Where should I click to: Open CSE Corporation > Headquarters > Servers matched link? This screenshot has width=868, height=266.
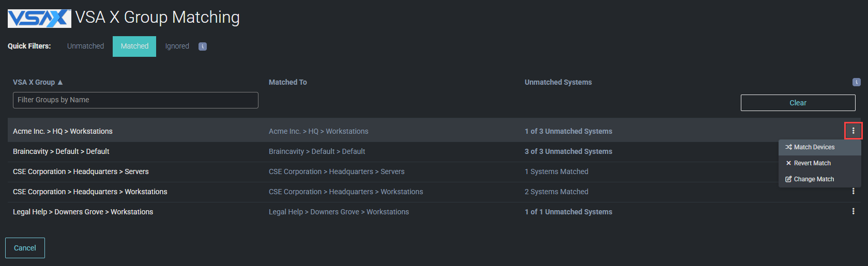click(337, 171)
